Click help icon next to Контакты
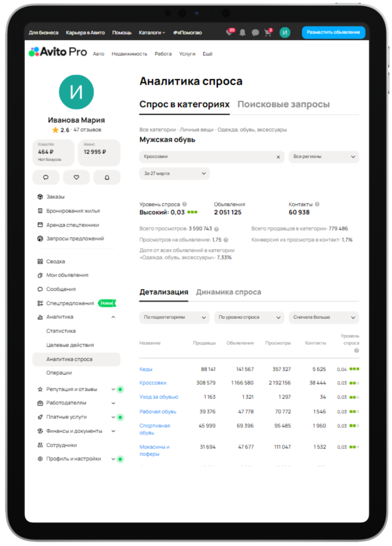392x546 pixels. coord(317,204)
